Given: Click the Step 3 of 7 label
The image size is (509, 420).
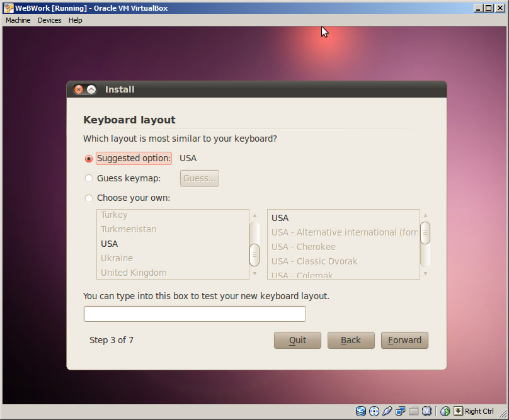Looking at the screenshot, I should coord(112,340).
